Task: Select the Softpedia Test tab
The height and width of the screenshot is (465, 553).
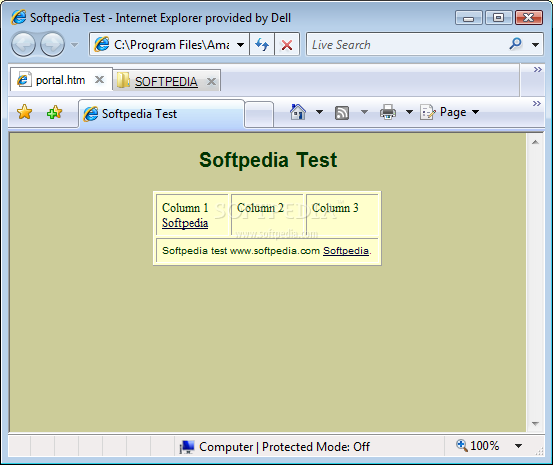Action: coord(161,114)
